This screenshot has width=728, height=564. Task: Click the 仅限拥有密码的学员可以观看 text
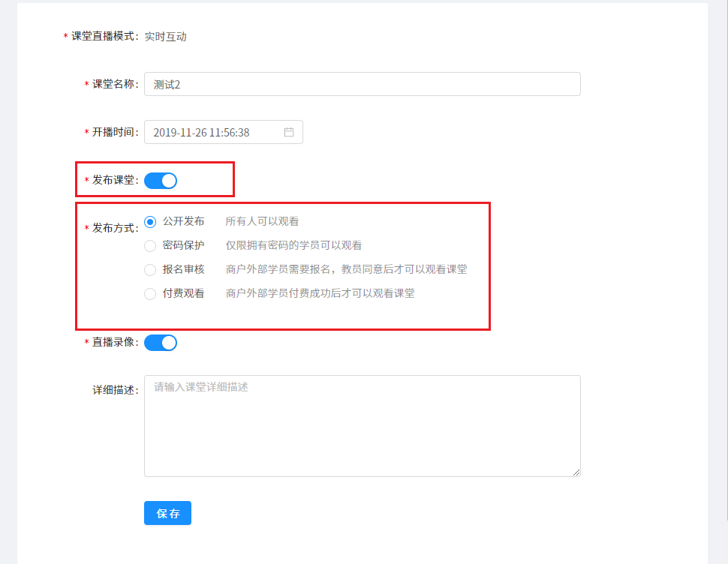[293, 245]
